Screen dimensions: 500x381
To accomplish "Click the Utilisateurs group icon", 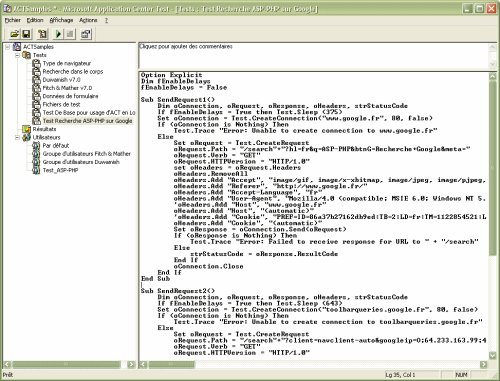I will (26, 137).
